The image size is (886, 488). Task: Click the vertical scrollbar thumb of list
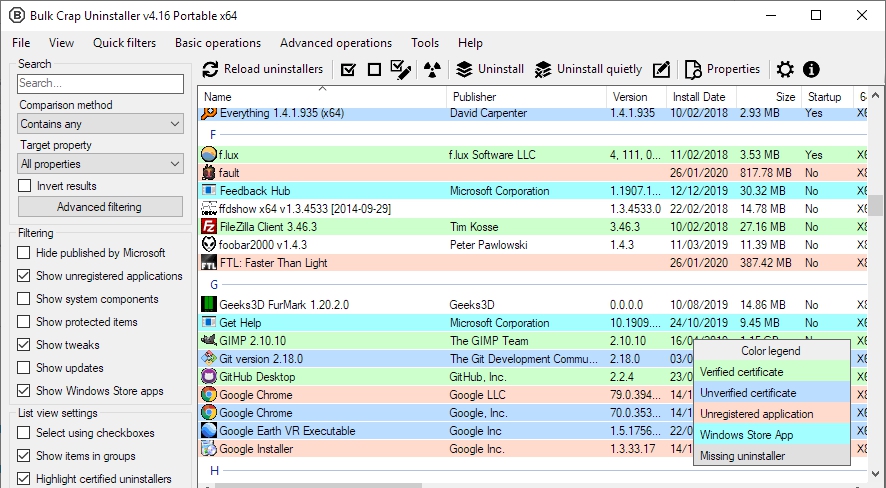[876, 206]
